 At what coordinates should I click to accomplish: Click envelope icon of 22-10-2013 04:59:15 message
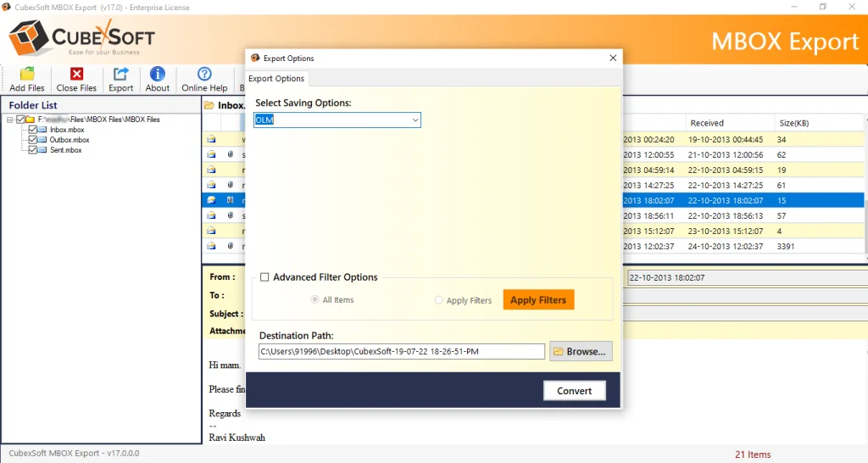coord(211,170)
